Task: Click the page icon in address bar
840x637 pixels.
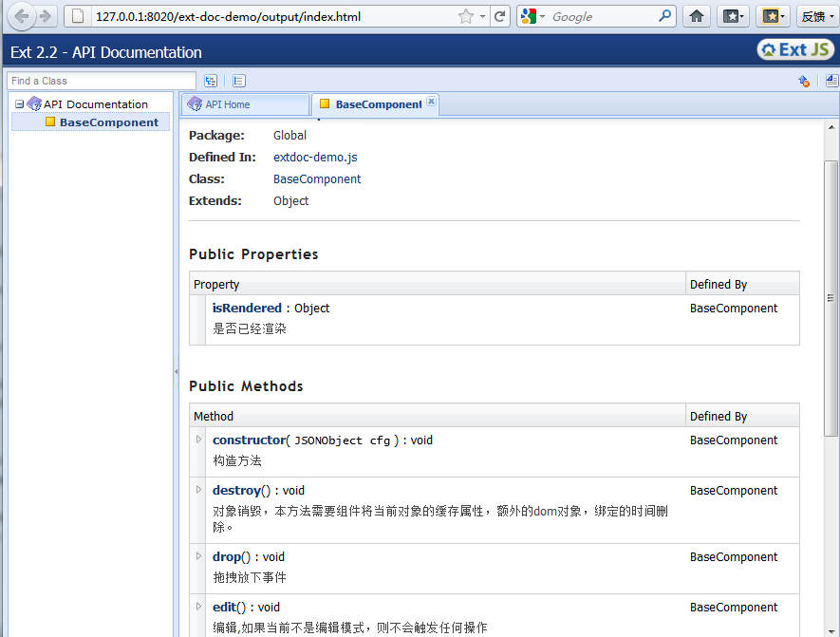Action: (78, 16)
